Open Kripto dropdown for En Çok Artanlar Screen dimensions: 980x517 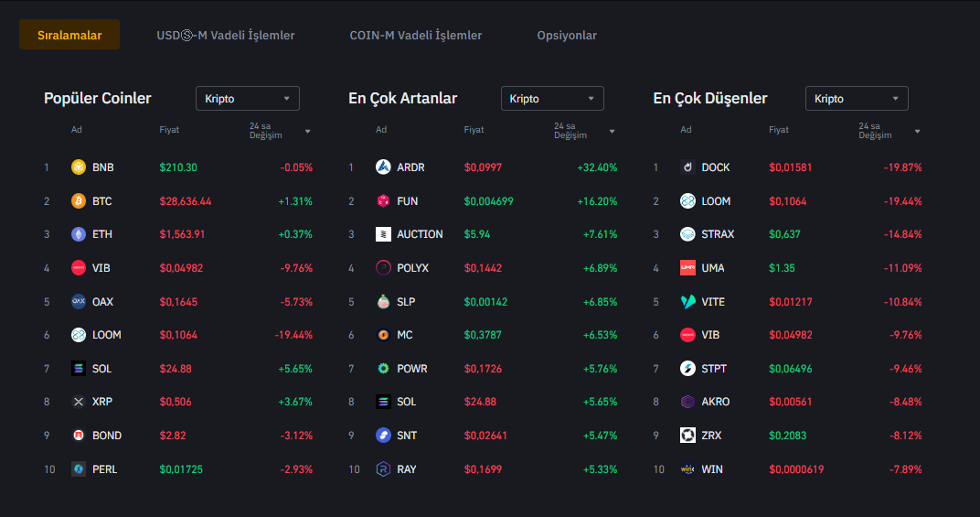click(x=552, y=99)
